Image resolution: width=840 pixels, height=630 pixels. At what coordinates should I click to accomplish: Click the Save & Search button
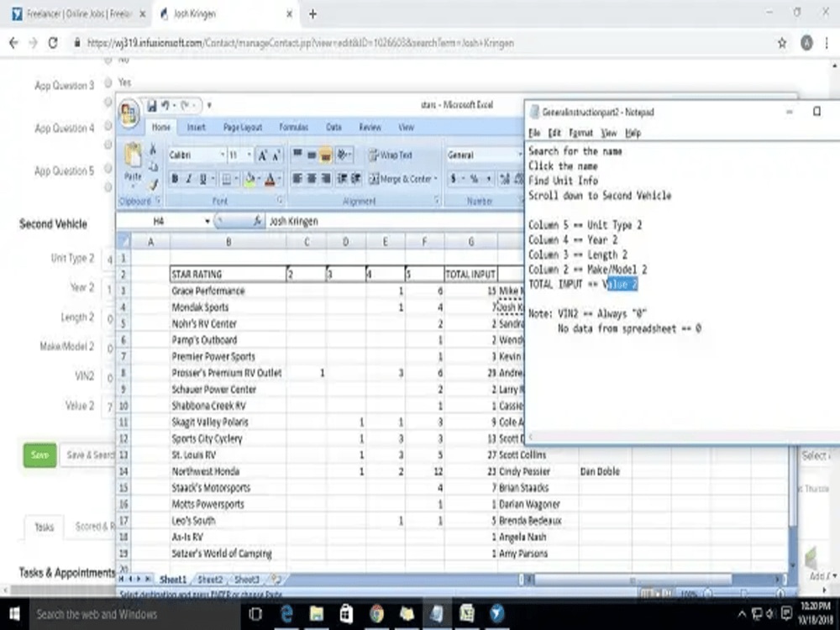(x=88, y=455)
